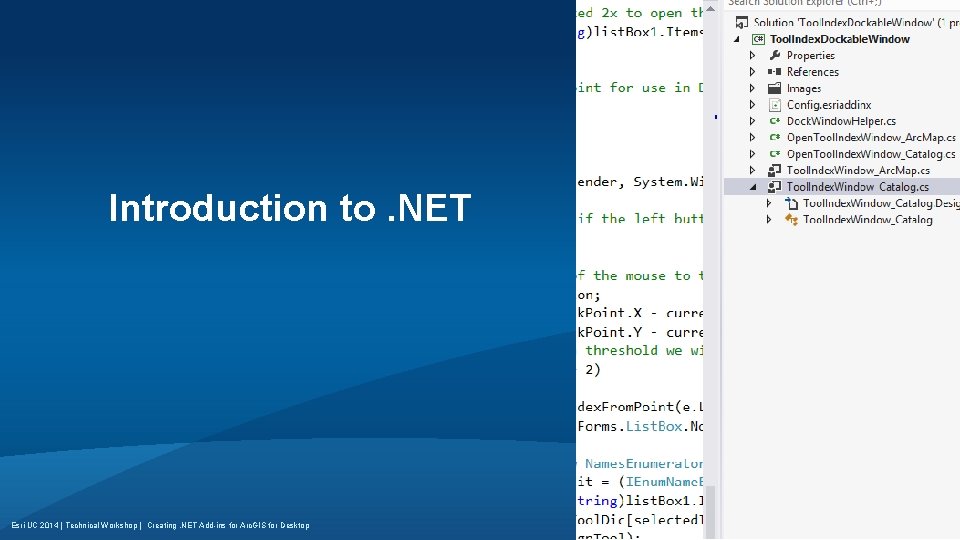
Task: Click ListBox type in code
Action: (x=653, y=426)
